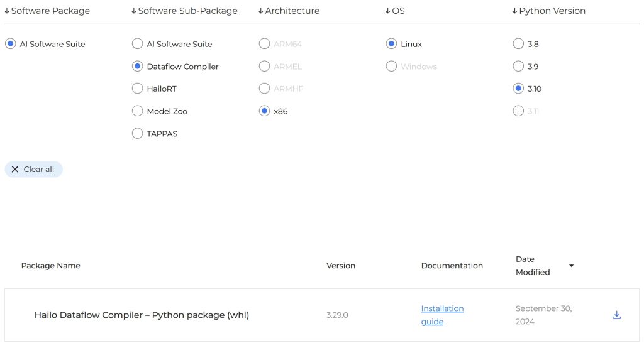The height and width of the screenshot is (348, 644).
Task: Select AI Software Suite under Software Sub-Package
Action: (x=137, y=44)
